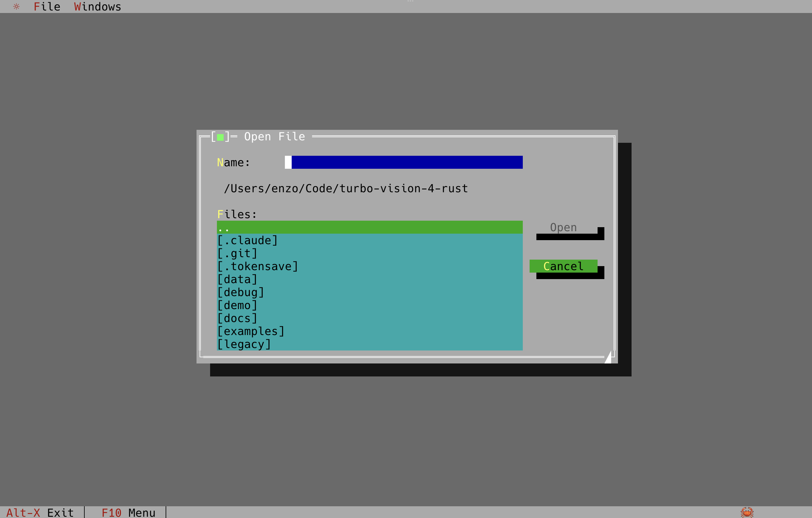The height and width of the screenshot is (518, 812).
Task: Click the current directory path text
Action: tap(346, 189)
